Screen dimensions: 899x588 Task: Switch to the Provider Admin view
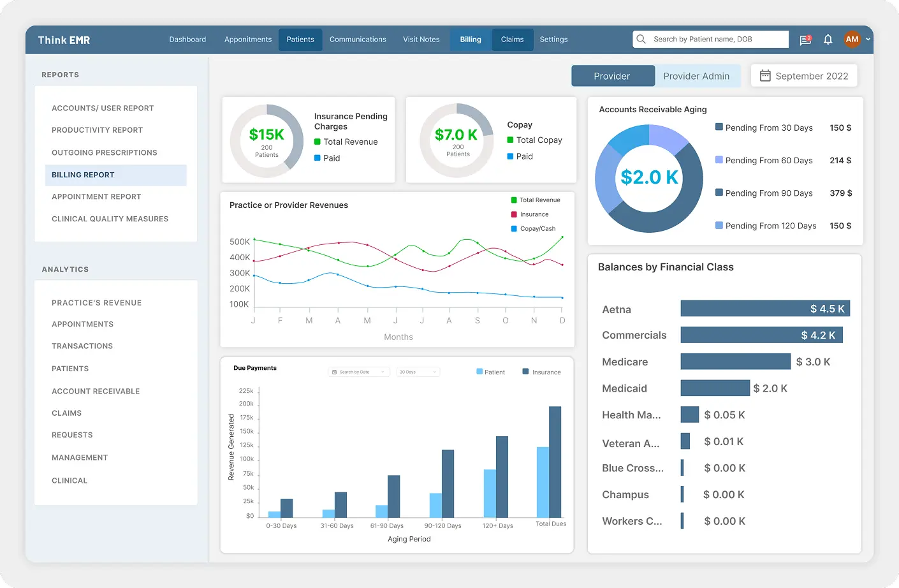[x=698, y=75]
